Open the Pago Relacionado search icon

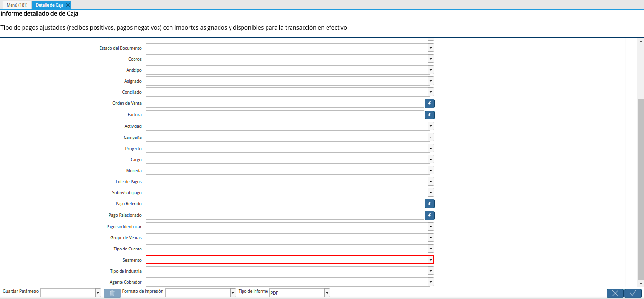pos(429,215)
